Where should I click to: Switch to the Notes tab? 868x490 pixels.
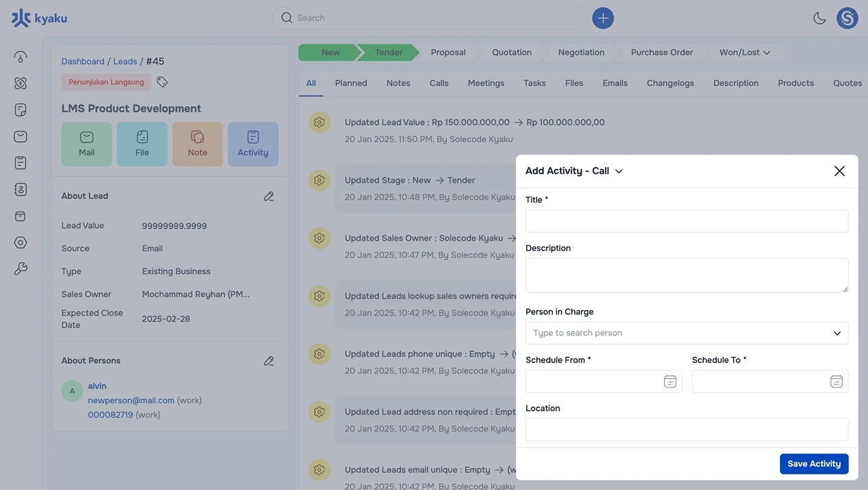tap(398, 83)
